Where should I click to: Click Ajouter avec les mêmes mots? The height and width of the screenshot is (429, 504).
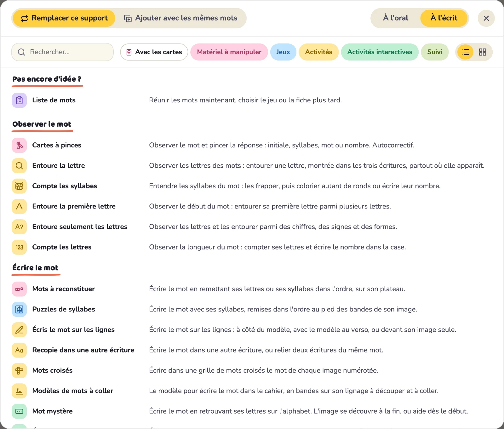pos(180,18)
